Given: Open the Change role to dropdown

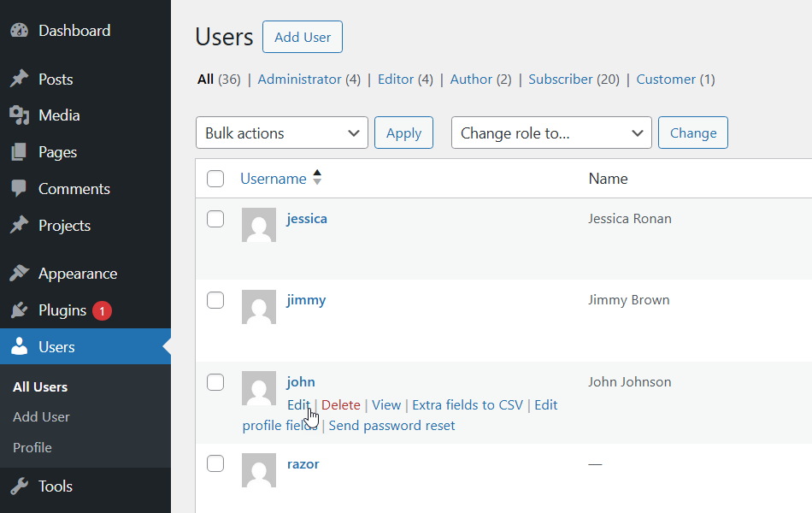Looking at the screenshot, I should [550, 133].
